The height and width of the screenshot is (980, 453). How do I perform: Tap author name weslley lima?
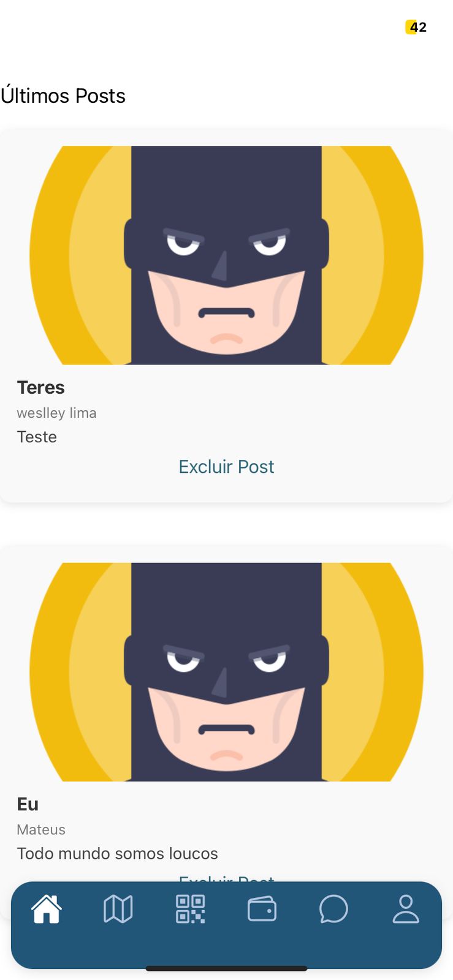click(56, 413)
